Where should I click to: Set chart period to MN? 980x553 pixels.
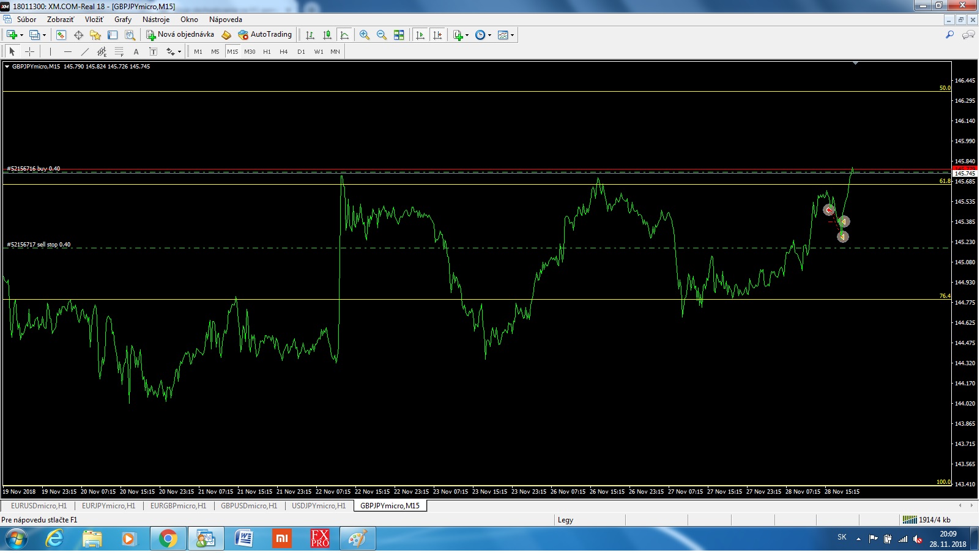click(x=335, y=52)
